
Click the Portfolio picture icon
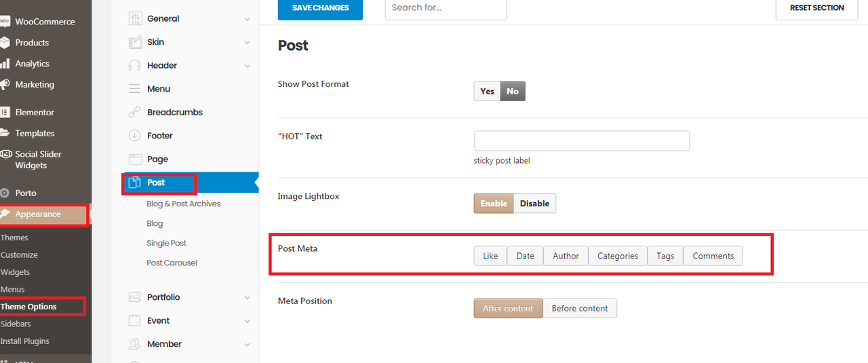pyautogui.click(x=135, y=297)
